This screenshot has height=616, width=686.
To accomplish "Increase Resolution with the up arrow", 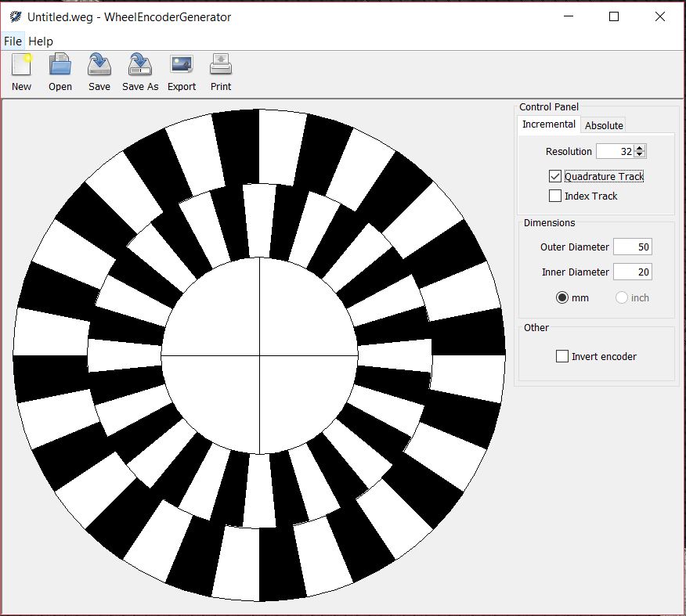I will (640, 148).
